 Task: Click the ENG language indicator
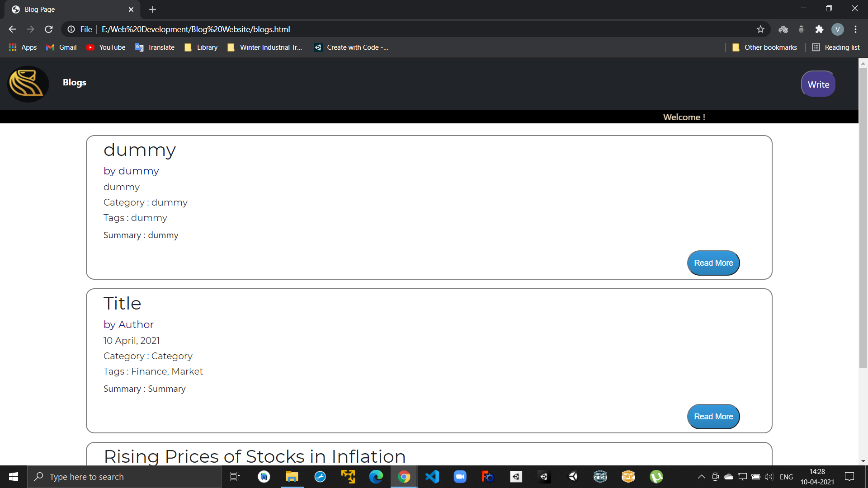[786, 477]
